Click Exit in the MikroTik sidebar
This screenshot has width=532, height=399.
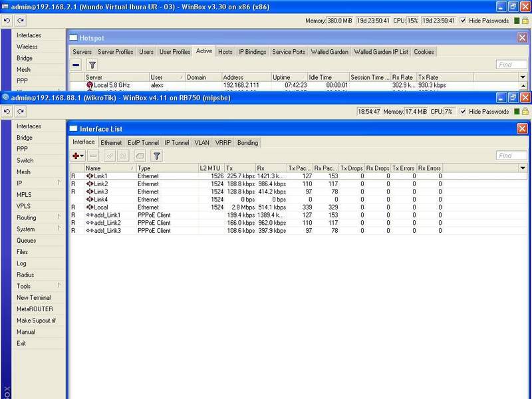[x=21, y=343]
